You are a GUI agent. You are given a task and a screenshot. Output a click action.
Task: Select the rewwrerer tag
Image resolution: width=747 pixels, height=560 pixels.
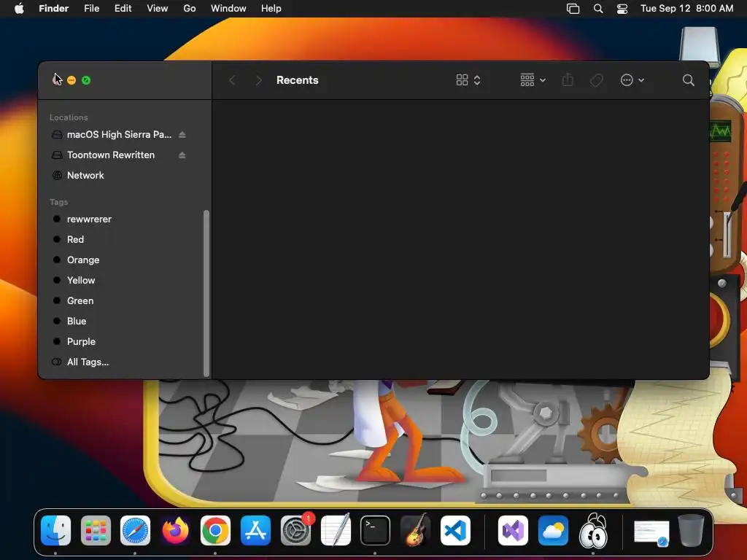coord(119,219)
